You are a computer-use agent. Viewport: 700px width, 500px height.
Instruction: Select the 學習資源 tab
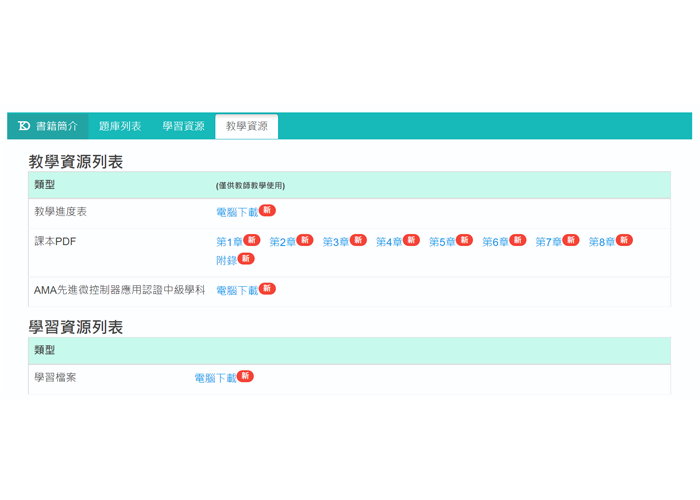pos(183,126)
